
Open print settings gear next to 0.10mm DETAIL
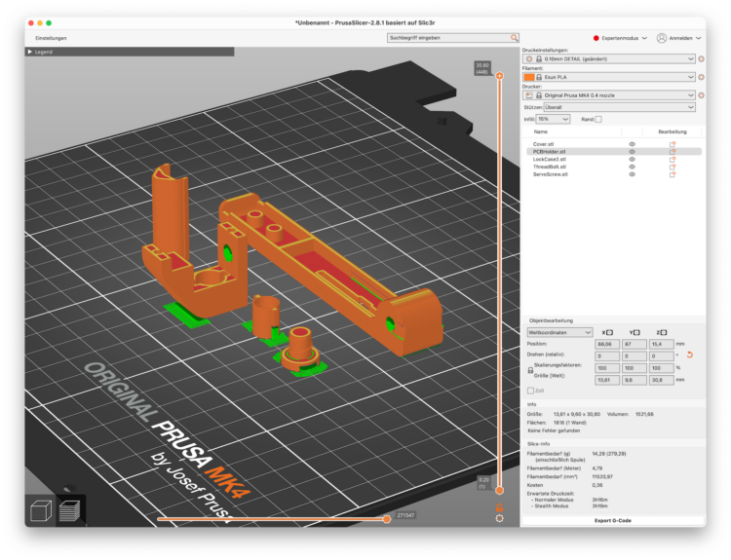pyautogui.click(x=701, y=58)
